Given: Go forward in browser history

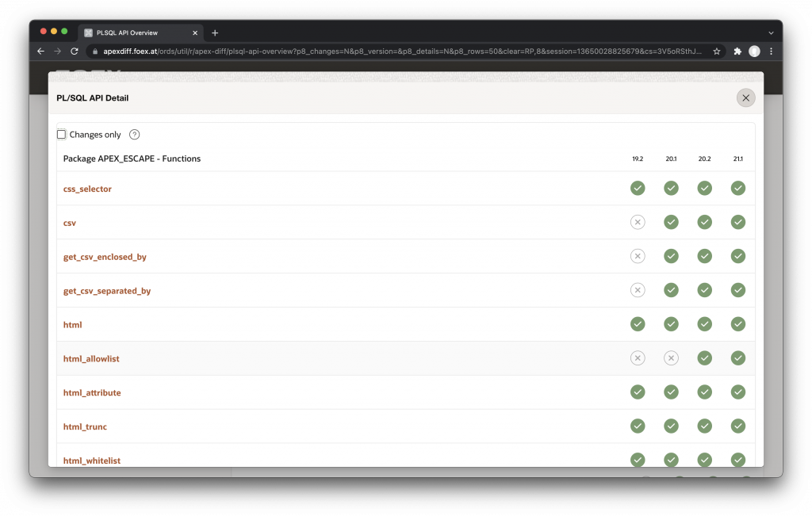Looking at the screenshot, I should coord(57,52).
